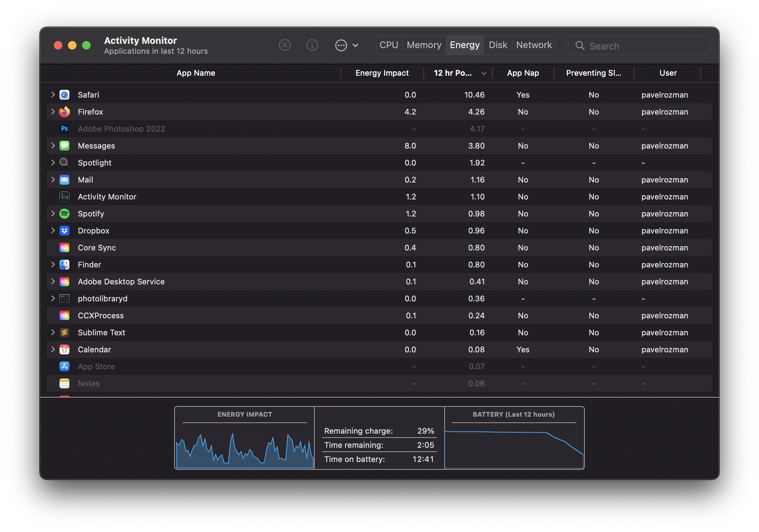Click the Sublime Text icon
This screenshot has height=532, width=759.
(64, 332)
